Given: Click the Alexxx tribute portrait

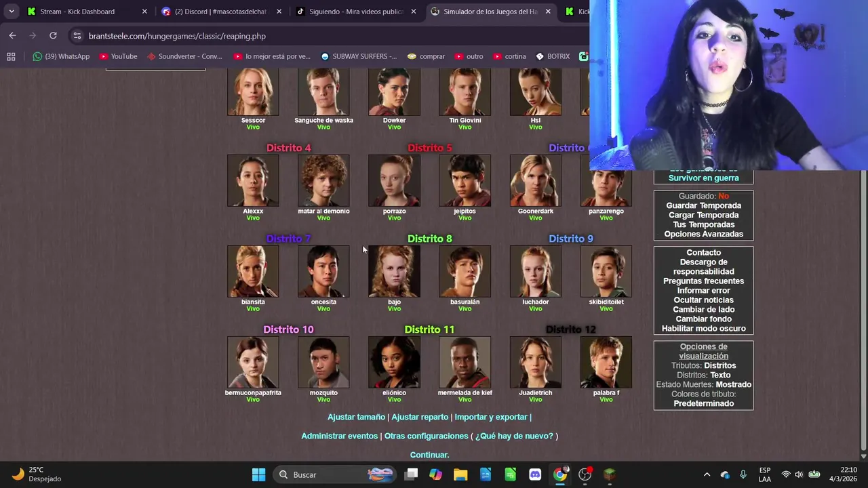Looking at the screenshot, I should tap(253, 180).
